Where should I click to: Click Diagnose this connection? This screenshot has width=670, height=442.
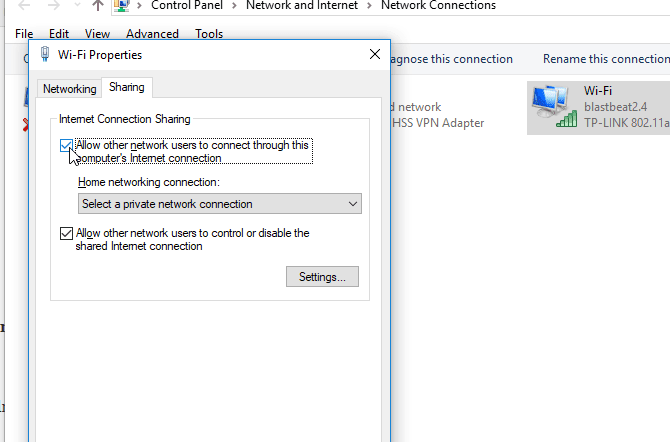[448, 59]
